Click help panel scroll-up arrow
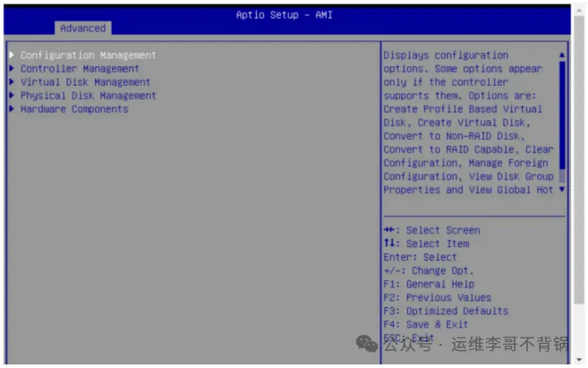Viewport: 588px width, 368px height. [562, 56]
